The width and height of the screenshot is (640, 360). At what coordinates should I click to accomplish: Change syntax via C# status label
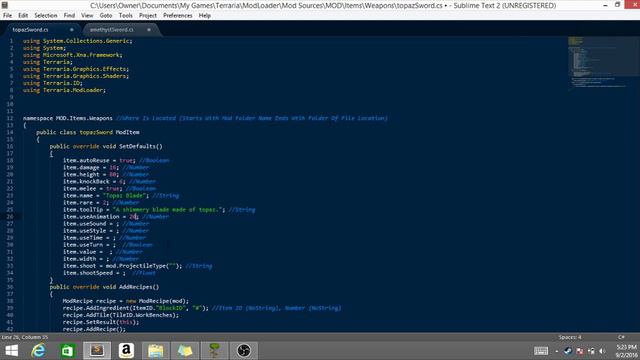point(621,337)
